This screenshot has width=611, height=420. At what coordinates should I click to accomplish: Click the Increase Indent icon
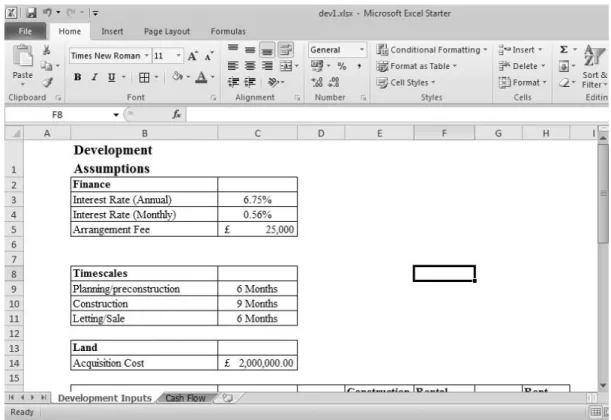[x=250, y=82]
